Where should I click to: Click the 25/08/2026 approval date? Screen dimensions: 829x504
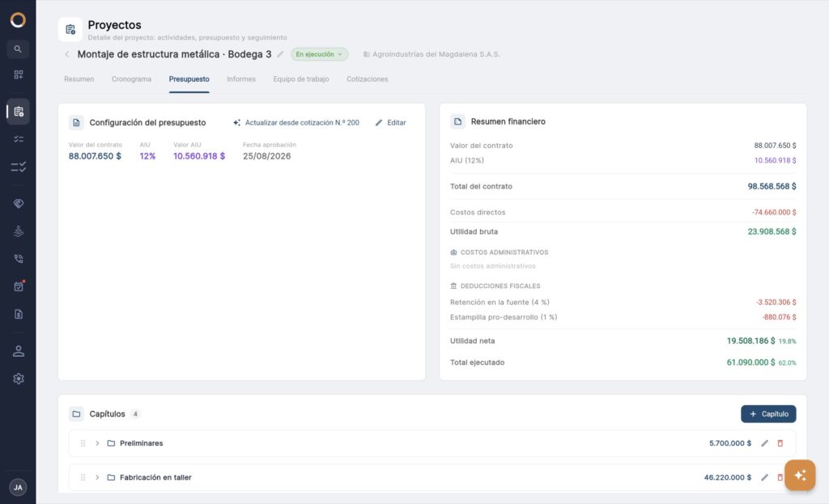[266, 156]
